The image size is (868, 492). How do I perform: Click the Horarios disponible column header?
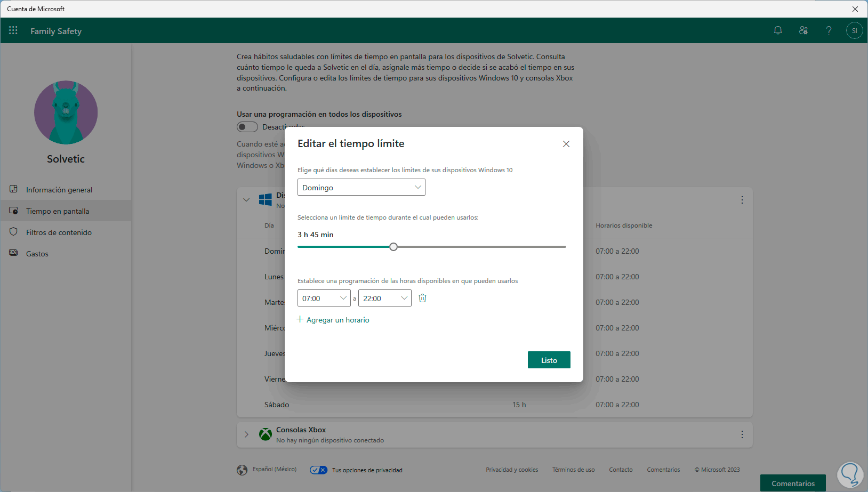[624, 225]
